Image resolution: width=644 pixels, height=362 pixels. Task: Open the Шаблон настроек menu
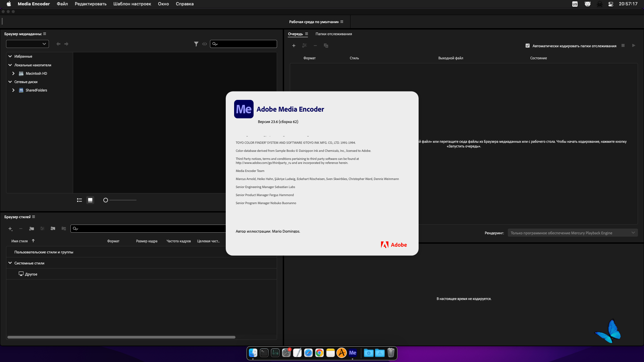[132, 4]
